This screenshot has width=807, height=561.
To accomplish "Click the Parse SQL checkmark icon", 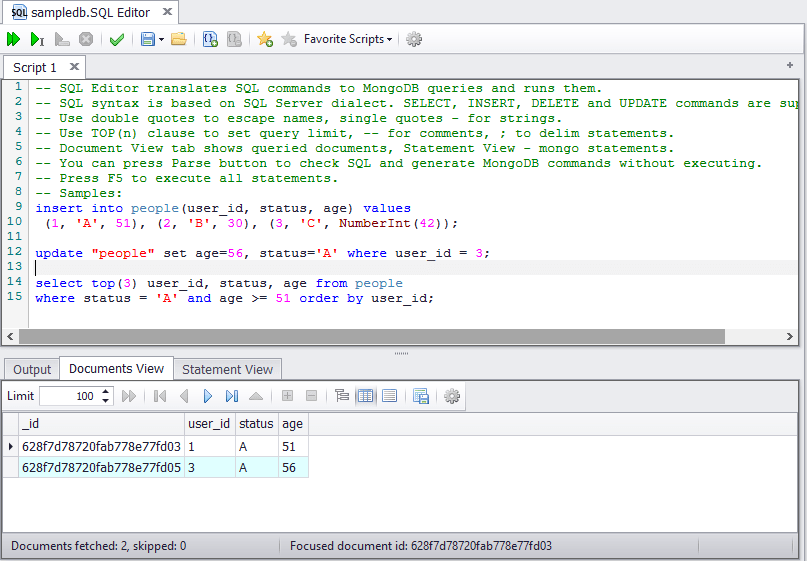I will pos(117,39).
